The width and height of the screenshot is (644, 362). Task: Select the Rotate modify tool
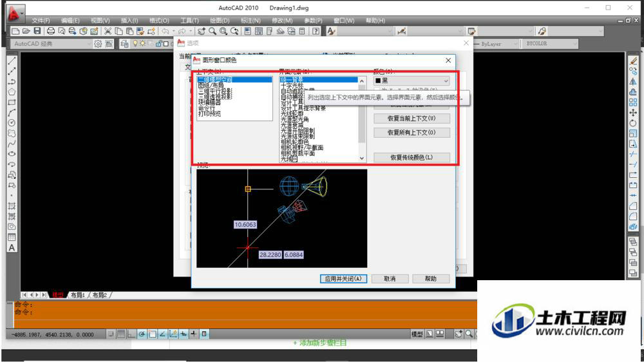[633, 123]
